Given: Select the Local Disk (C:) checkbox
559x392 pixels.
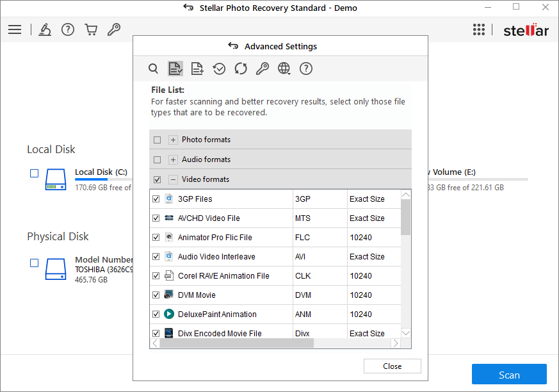Looking at the screenshot, I should point(34,174).
